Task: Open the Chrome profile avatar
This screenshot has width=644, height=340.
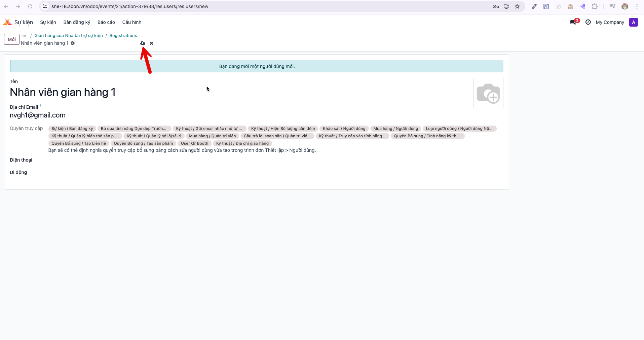Action: click(625, 6)
